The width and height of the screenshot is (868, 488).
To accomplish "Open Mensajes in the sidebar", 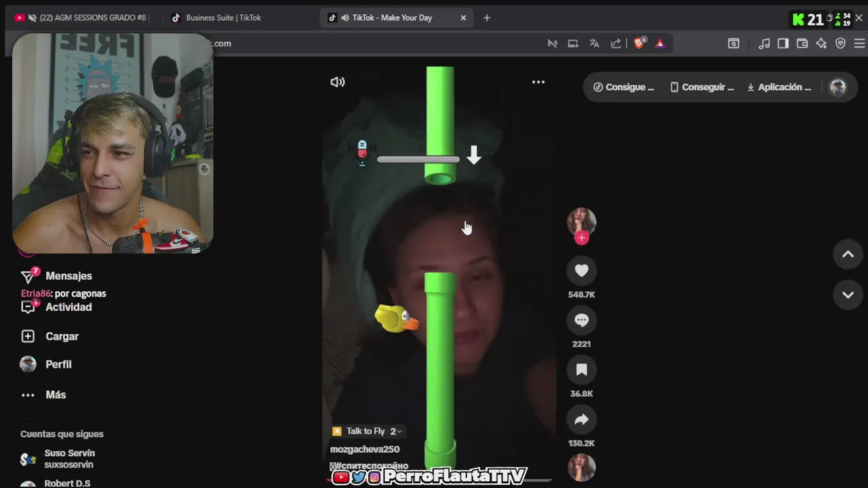I will click(68, 276).
